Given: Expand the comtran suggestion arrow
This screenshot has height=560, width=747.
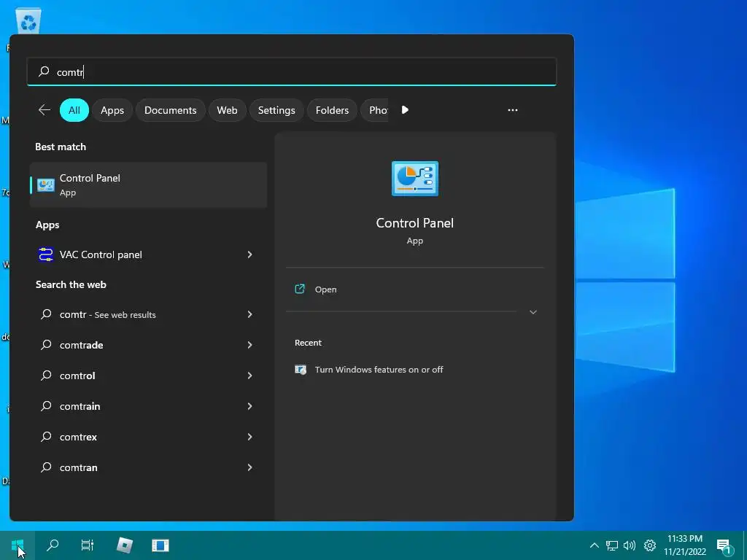Looking at the screenshot, I should coord(249,467).
